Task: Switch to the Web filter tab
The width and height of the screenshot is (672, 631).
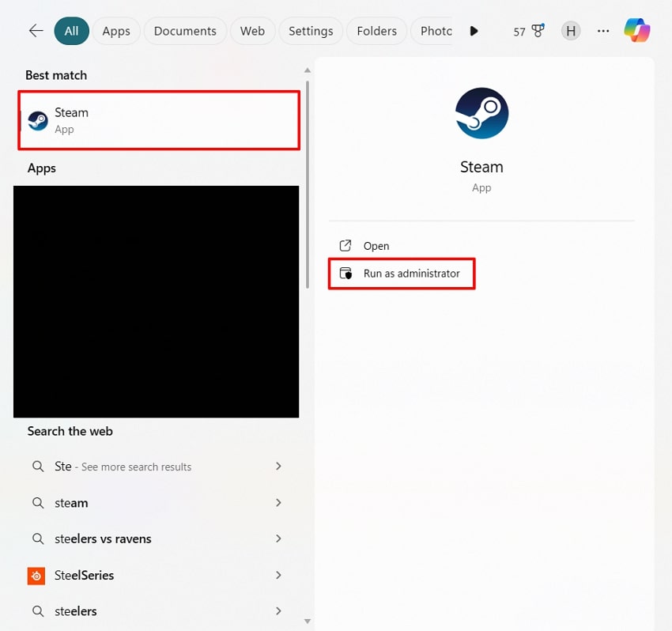Action: [252, 31]
